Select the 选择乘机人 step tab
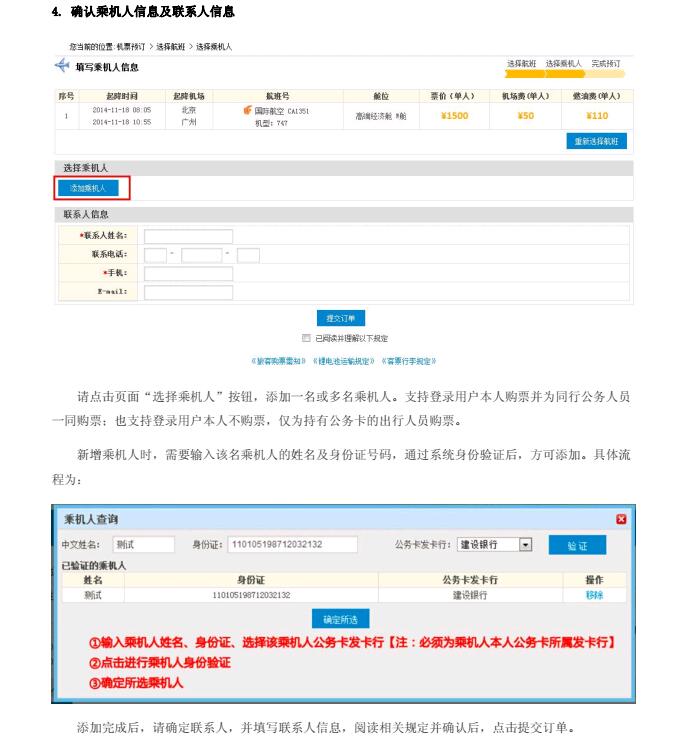This screenshot has width=692, height=740. 564,63
